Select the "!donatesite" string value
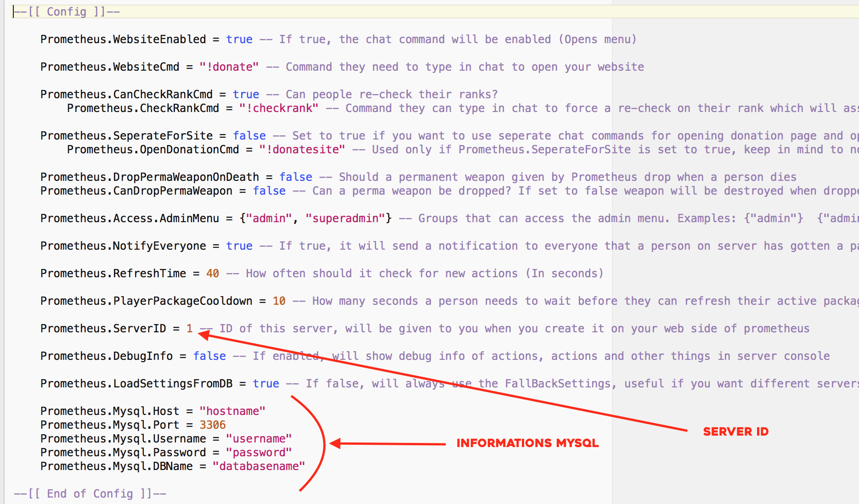Image resolution: width=859 pixels, height=504 pixels. [x=302, y=150]
